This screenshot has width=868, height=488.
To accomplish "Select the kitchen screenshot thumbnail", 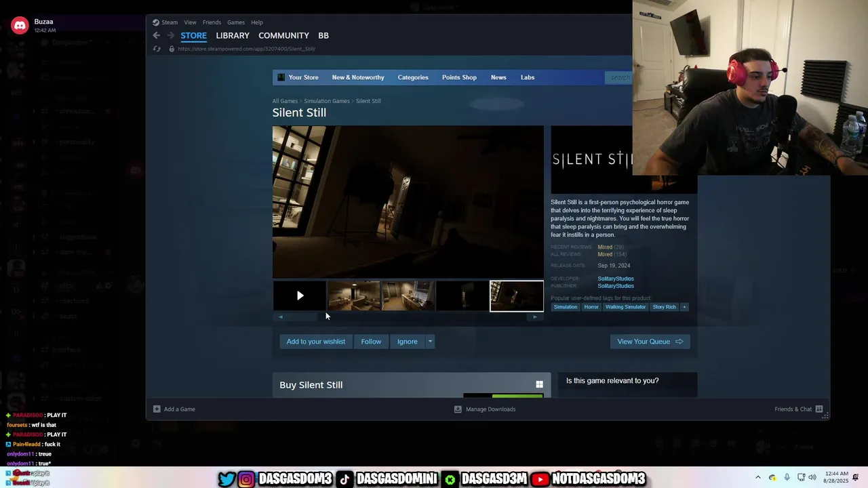I will tap(408, 296).
